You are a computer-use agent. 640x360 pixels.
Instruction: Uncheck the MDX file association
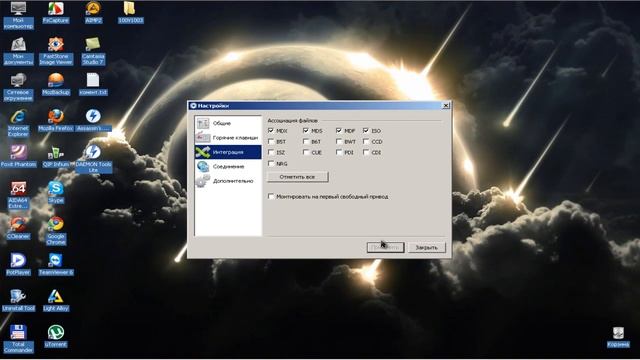[271, 131]
